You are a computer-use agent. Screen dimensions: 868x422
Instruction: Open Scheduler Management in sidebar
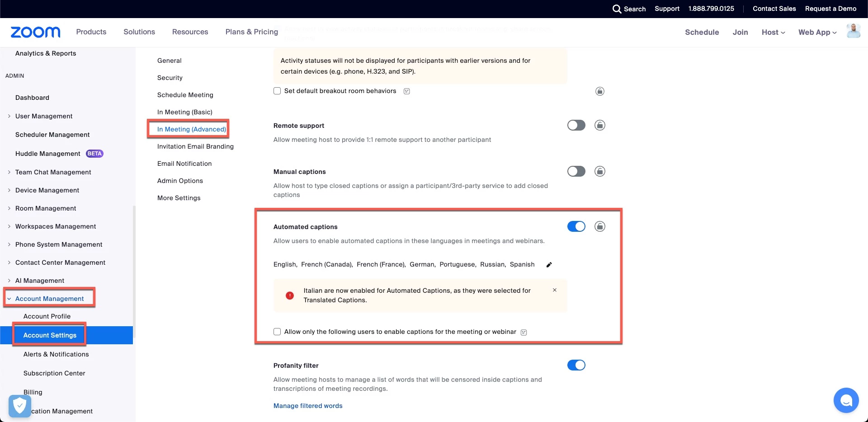(x=52, y=135)
